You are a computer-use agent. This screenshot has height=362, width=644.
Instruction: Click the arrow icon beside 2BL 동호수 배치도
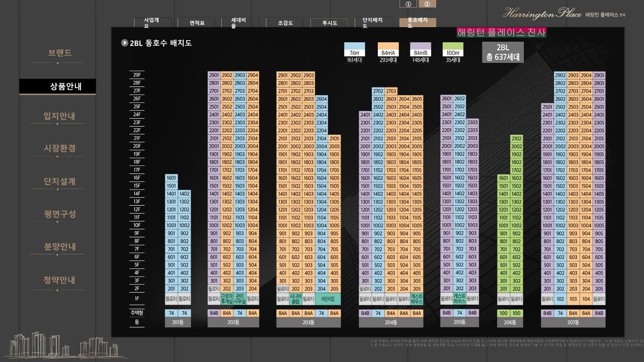(x=124, y=43)
